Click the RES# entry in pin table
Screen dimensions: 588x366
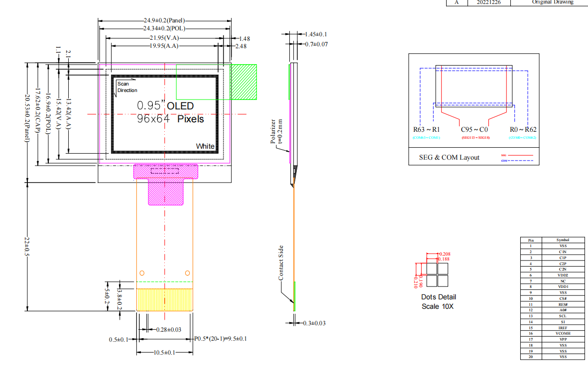(x=563, y=304)
